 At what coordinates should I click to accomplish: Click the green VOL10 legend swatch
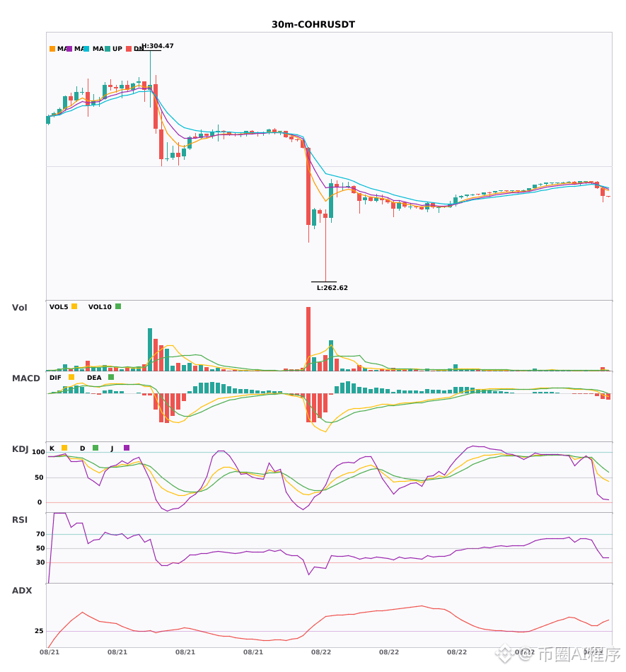118,306
